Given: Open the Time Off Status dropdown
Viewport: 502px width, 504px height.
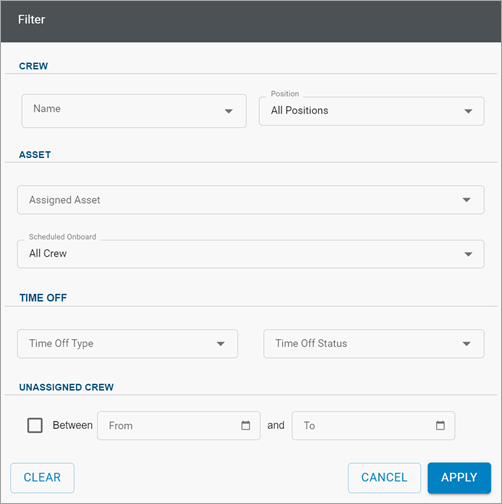Looking at the screenshot, I should pos(374,344).
